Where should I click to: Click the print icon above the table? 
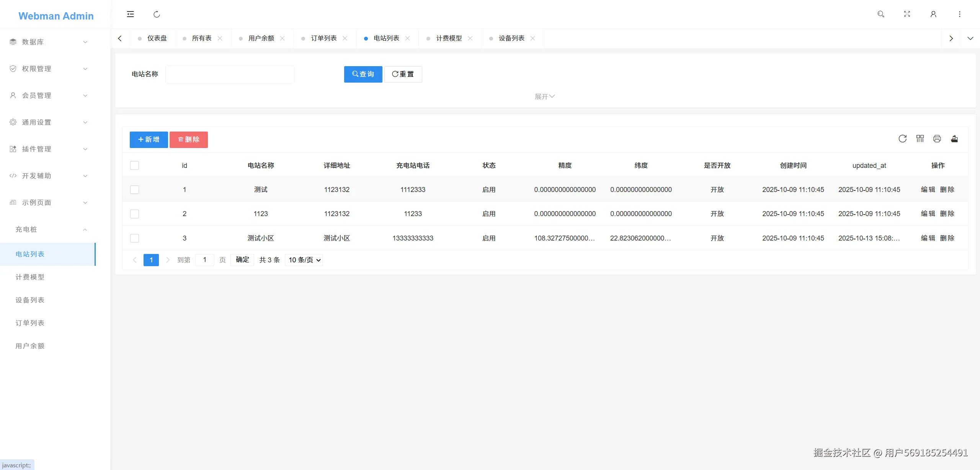click(x=937, y=138)
